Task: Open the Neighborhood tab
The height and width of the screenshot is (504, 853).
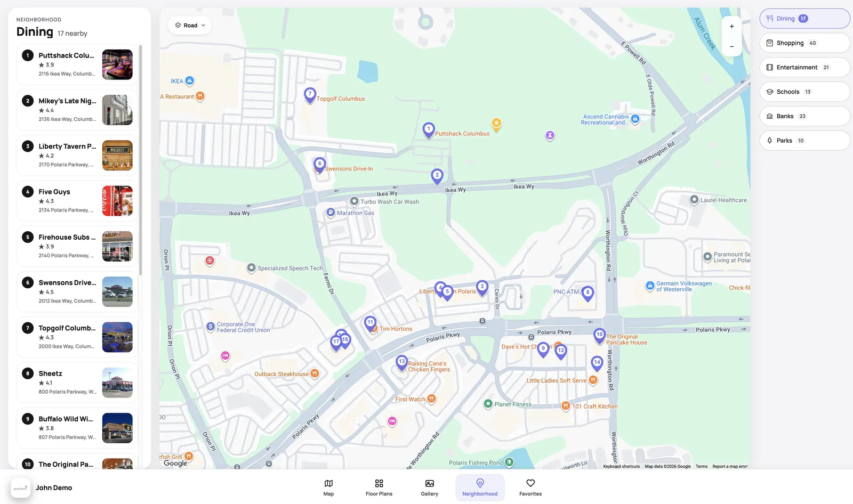Action: point(480,487)
